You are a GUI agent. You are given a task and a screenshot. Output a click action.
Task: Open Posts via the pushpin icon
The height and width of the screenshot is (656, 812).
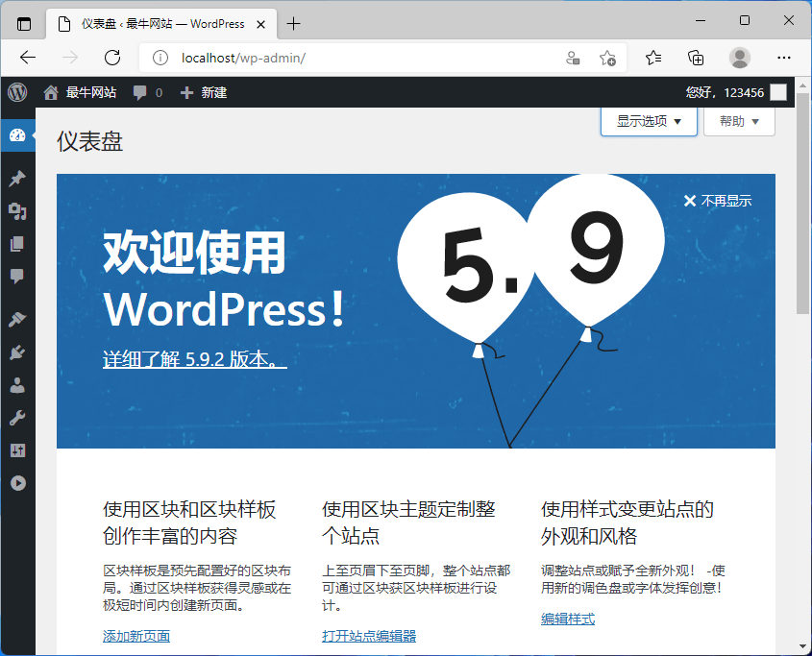17,180
